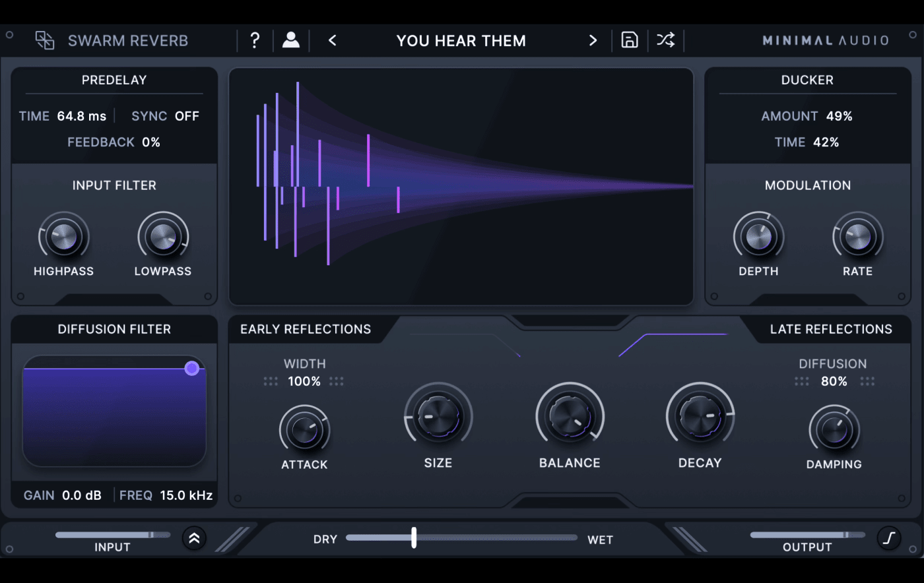Viewport: 924px width, 583px height.
Task: Select the Early Reflections tab
Action: tap(306, 329)
